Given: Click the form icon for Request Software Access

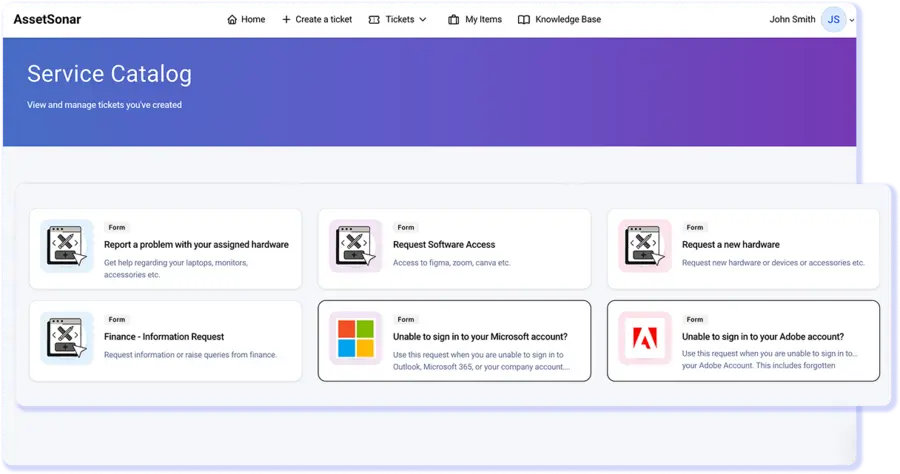Looking at the screenshot, I should [356, 246].
